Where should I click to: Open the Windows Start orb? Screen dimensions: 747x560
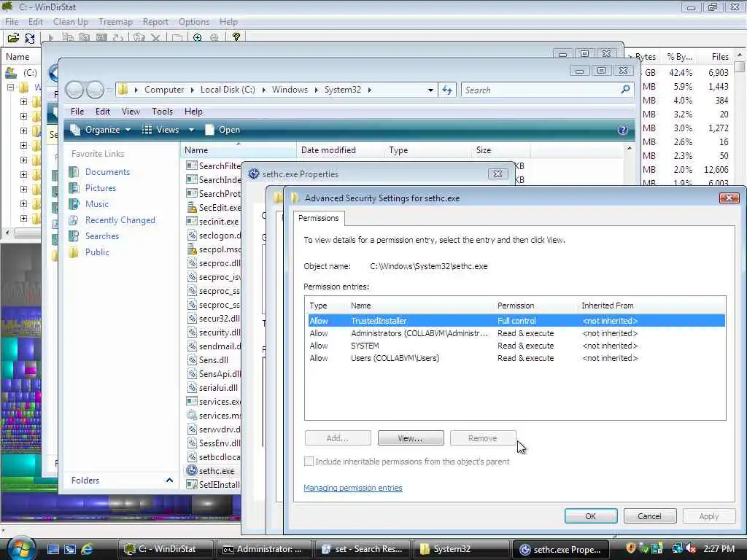pyautogui.click(x=21, y=548)
